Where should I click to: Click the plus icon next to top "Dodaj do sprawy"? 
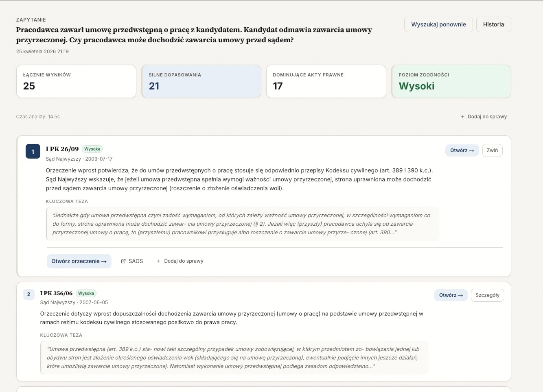[x=462, y=117]
